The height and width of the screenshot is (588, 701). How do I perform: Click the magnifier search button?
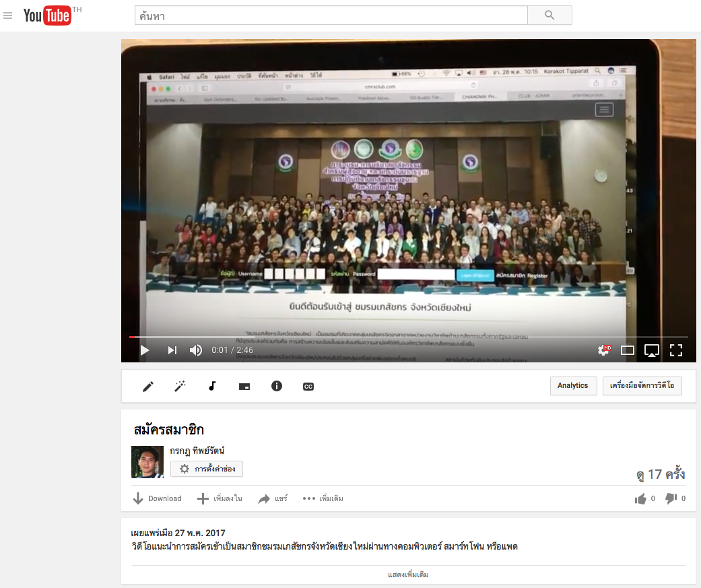point(549,15)
